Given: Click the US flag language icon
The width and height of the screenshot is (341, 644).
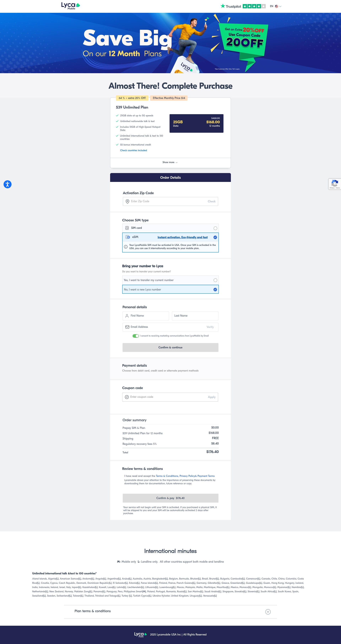Looking at the screenshot, I should point(276,6).
